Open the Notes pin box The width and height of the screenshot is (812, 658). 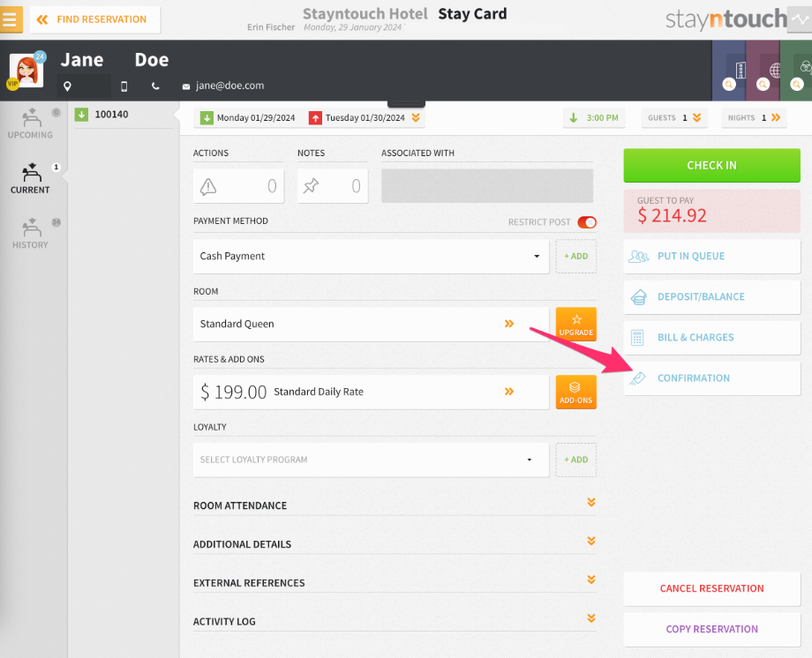(333, 186)
